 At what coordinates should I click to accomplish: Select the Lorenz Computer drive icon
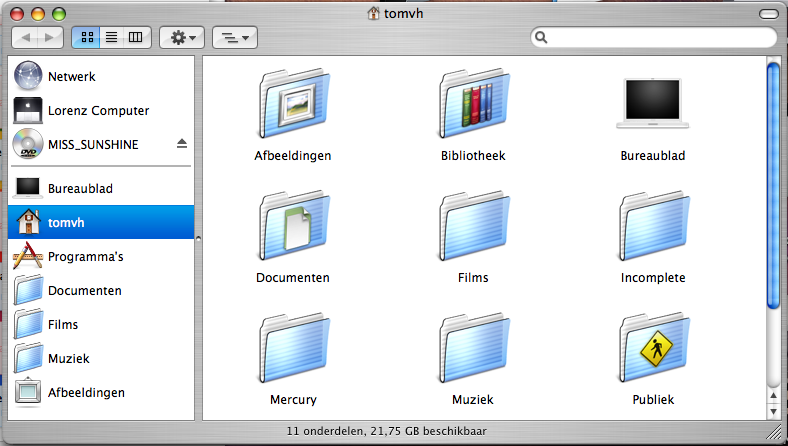pos(28,110)
